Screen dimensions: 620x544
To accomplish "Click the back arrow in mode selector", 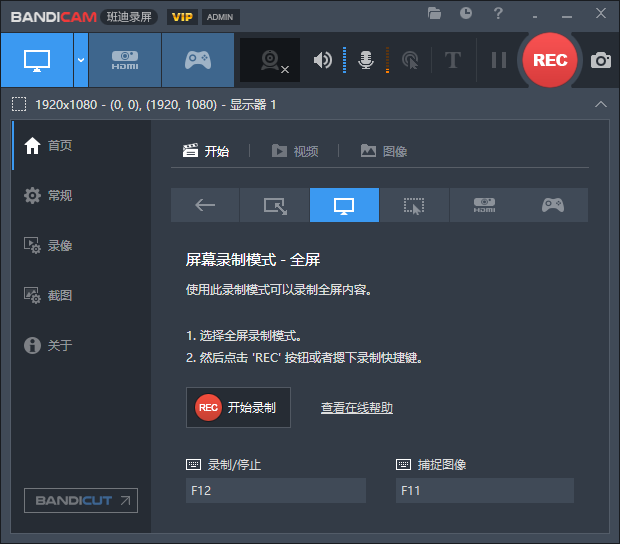I will click(205, 205).
